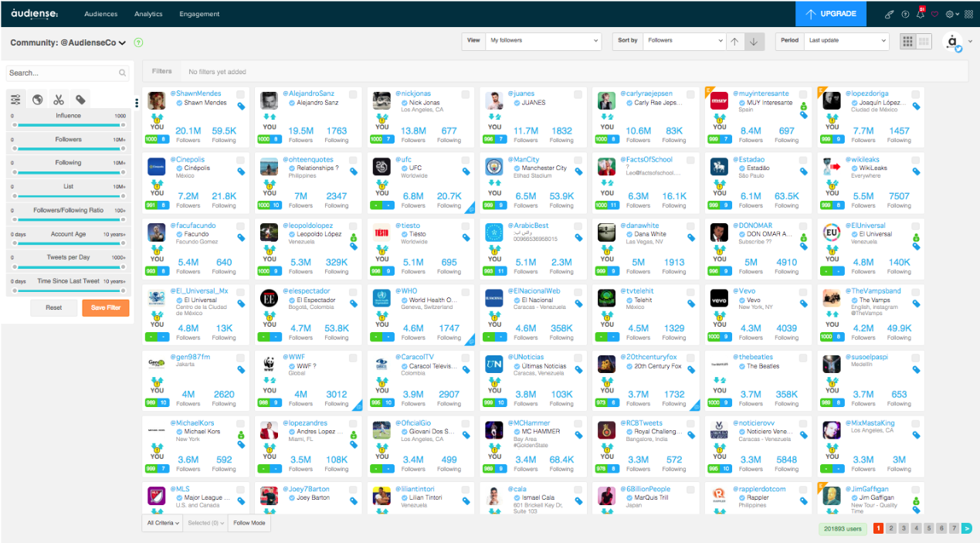Click the green user icon on leopoldolopez card
The width and height of the screenshot is (980, 543).
354,238
